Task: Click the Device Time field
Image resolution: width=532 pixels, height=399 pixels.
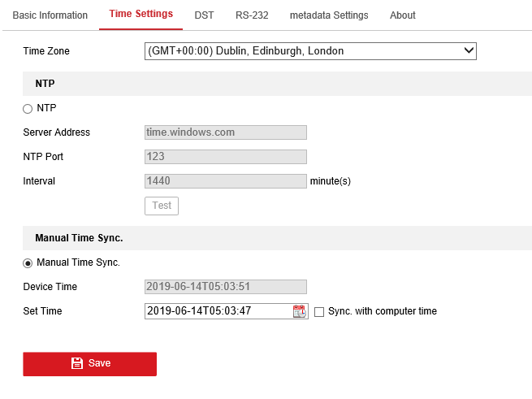Action: (225, 287)
